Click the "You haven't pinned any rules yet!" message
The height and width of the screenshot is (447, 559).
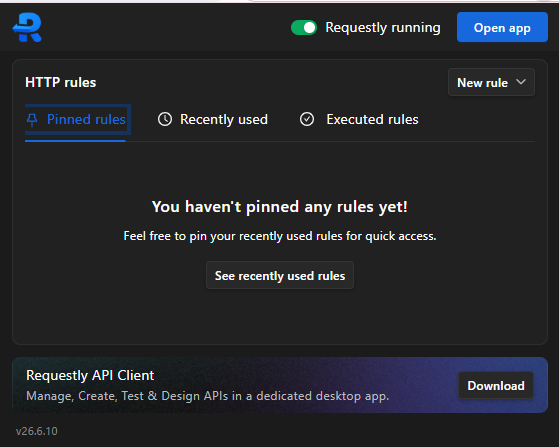pyautogui.click(x=280, y=207)
